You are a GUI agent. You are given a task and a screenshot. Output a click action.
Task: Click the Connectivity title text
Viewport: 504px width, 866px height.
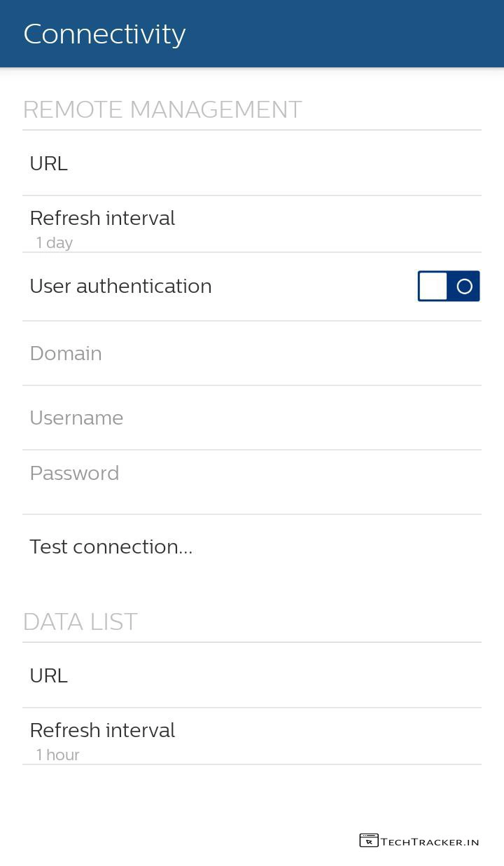point(104,34)
